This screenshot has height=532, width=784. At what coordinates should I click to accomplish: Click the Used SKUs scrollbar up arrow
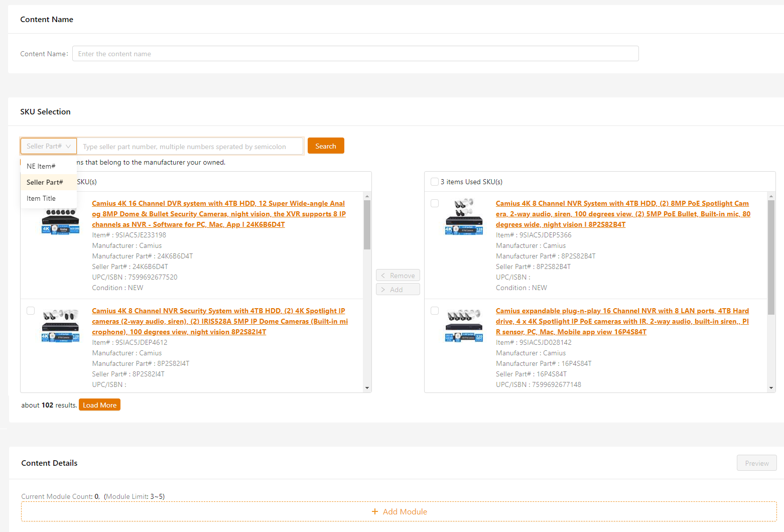(x=771, y=196)
